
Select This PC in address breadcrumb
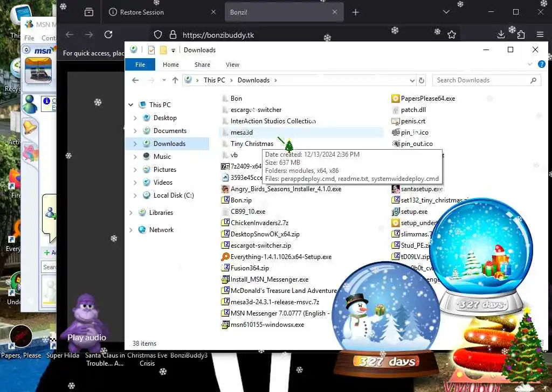pyautogui.click(x=214, y=80)
